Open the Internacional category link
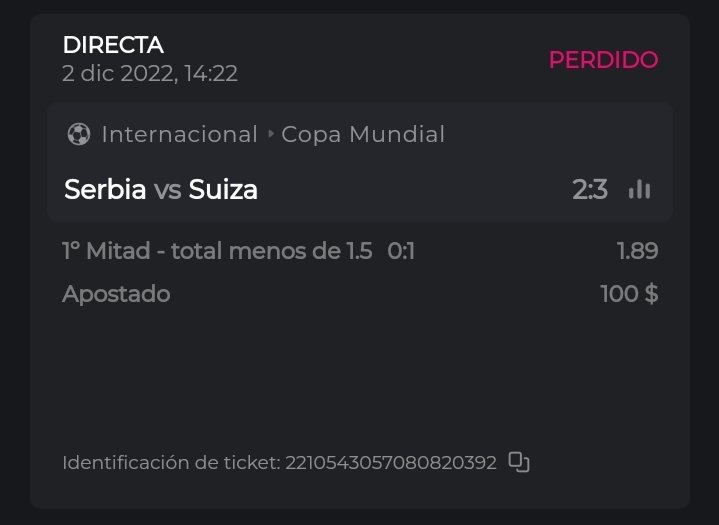This screenshot has height=525, width=719. 179,134
